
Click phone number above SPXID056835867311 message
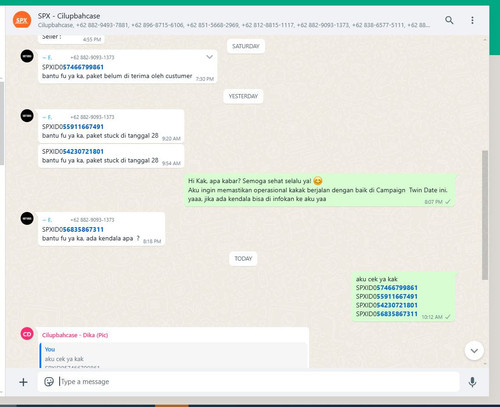[92, 220]
